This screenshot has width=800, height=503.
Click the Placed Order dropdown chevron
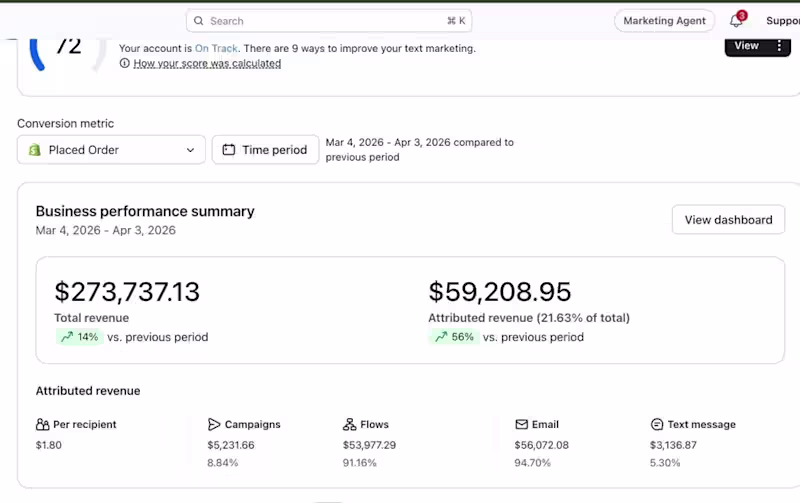[190, 150]
